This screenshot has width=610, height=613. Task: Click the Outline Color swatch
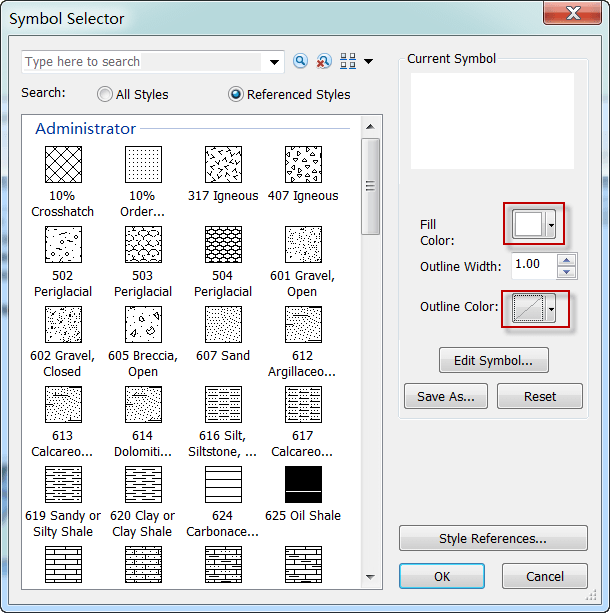point(528,308)
